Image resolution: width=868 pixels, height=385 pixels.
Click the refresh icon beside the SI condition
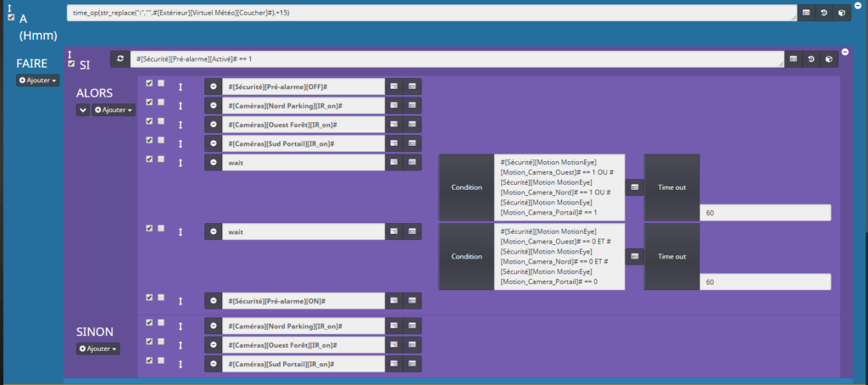pyautogui.click(x=120, y=59)
